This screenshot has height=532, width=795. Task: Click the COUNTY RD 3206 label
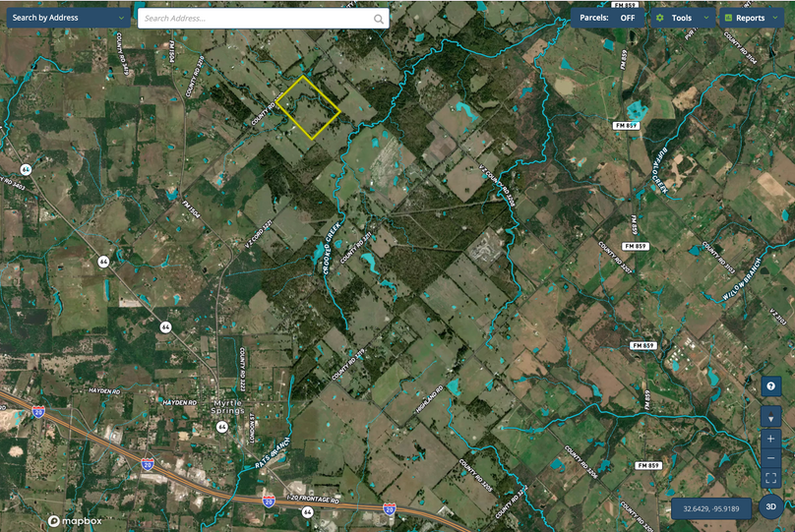pyautogui.click(x=581, y=462)
